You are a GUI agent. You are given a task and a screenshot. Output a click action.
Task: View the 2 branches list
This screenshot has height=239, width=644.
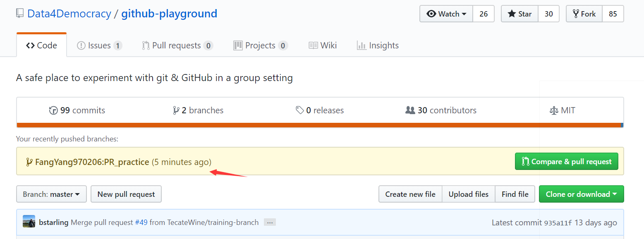198,110
